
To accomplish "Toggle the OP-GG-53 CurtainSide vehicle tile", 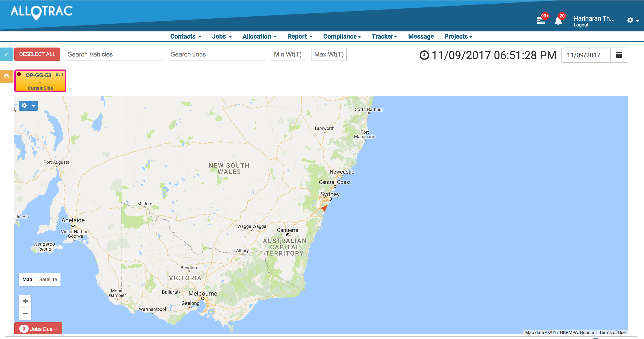I will (40, 81).
